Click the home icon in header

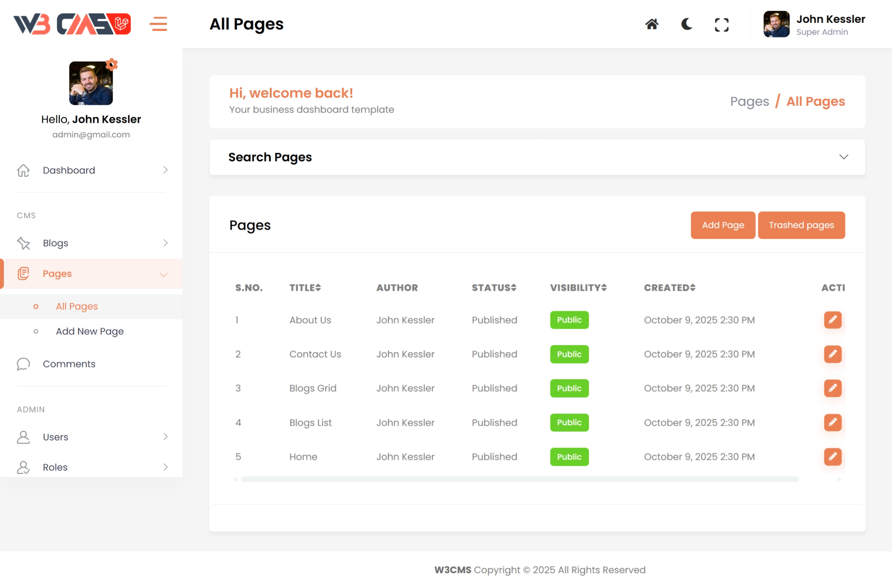tap(651, 24)
